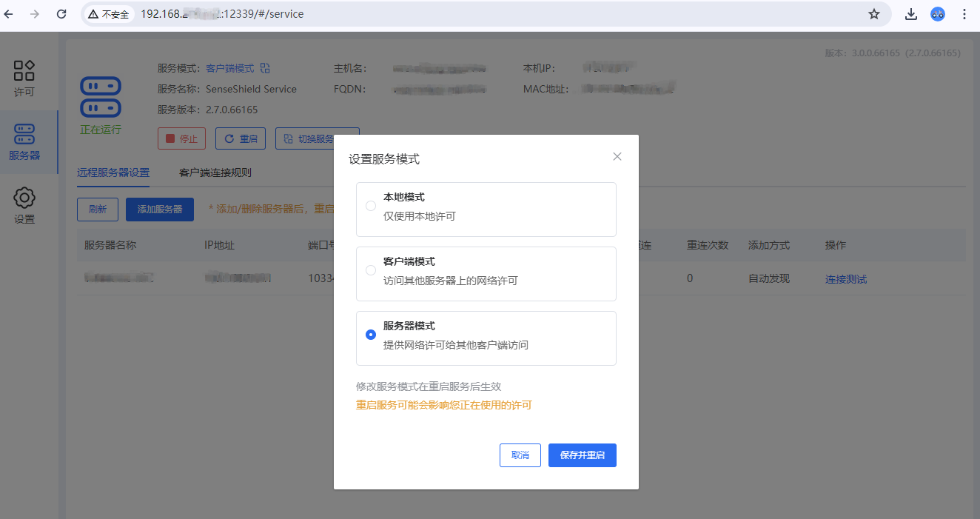This screenshot has width=980, height=519.
Task: Select the 客户端模式 radio button
Action: click(371, 270)
